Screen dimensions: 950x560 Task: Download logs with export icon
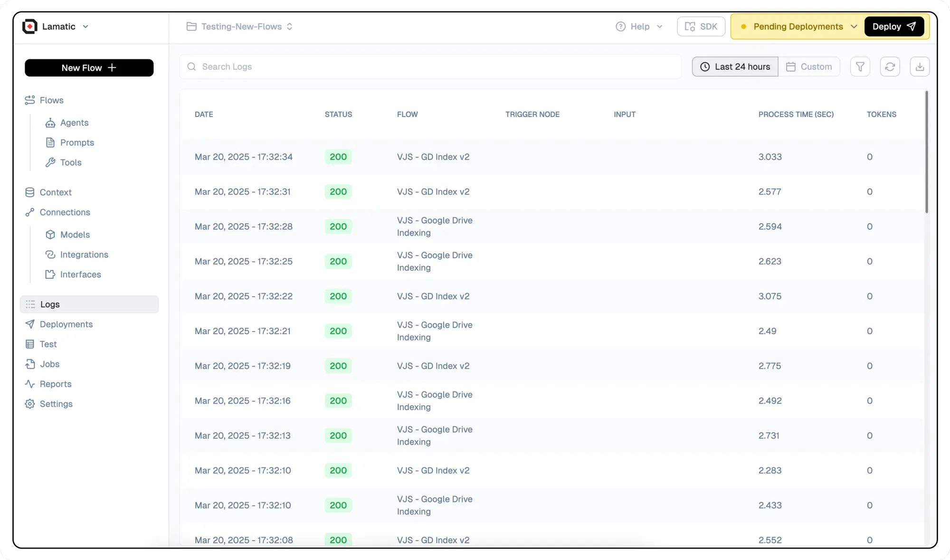(920, 67)
